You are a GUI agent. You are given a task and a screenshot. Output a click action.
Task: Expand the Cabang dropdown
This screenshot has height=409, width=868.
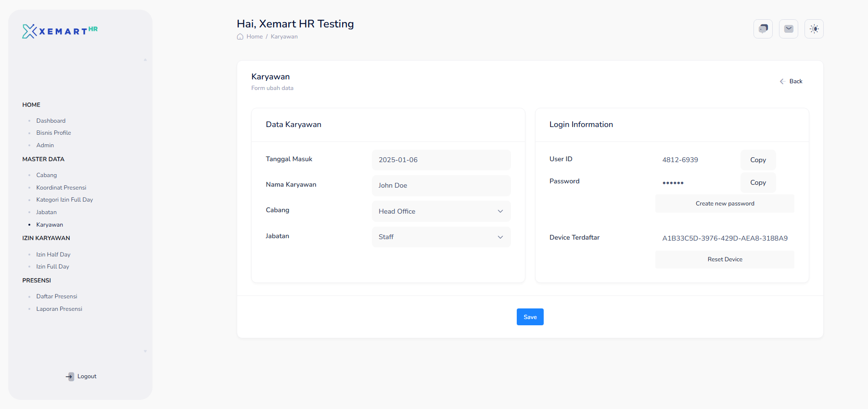tap(441, 211)
